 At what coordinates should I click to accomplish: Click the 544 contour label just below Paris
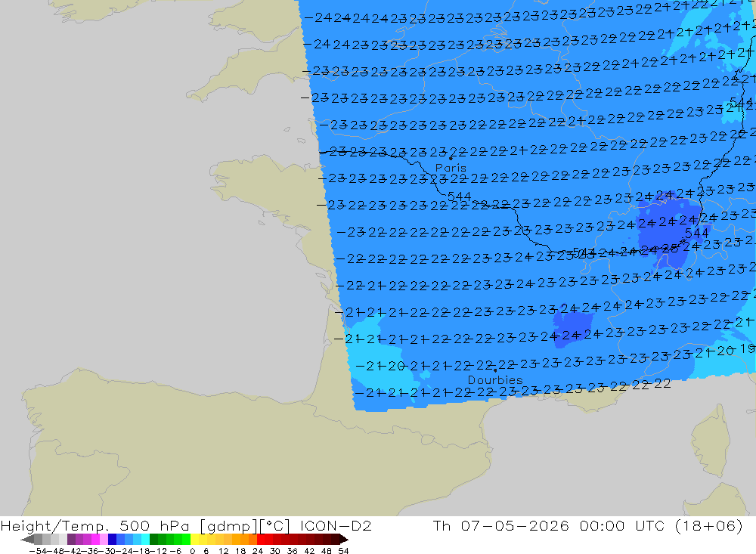459,197
